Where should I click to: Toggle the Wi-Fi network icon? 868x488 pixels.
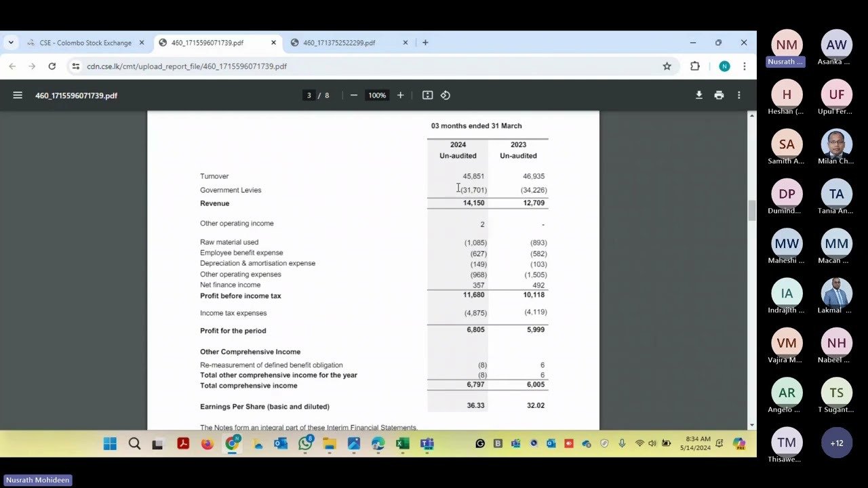[639, 443]
